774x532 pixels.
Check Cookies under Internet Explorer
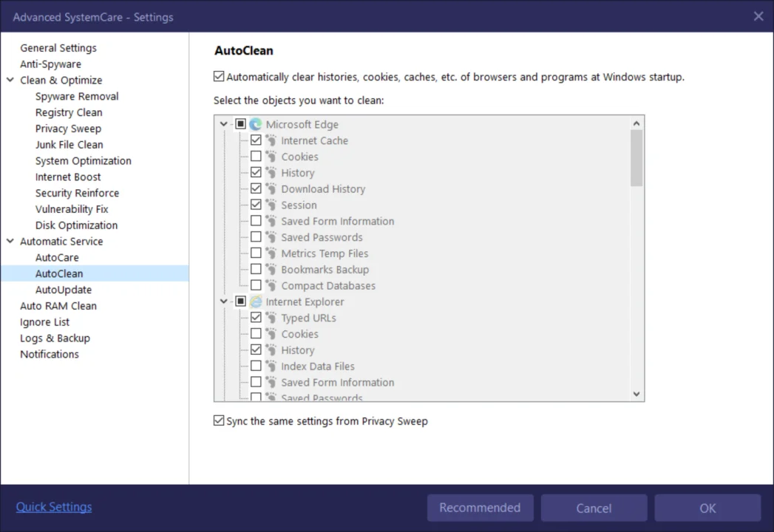[x=256, y=334]
